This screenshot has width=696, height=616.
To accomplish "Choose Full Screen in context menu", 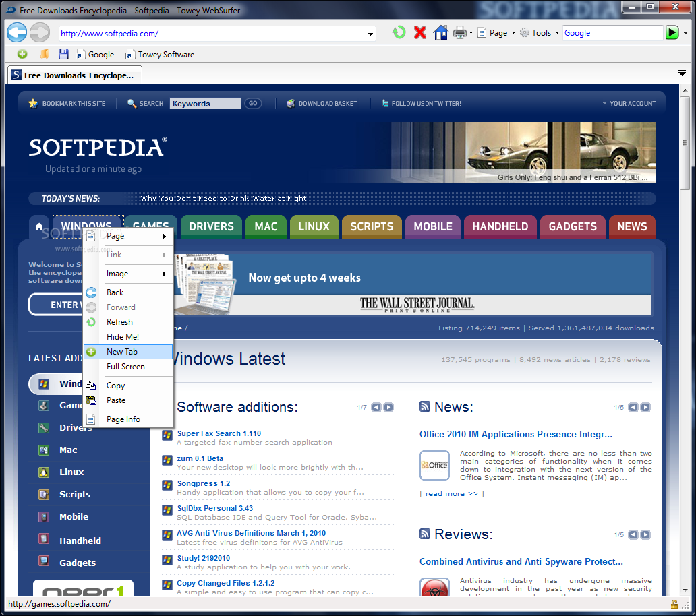I will 128,367.
